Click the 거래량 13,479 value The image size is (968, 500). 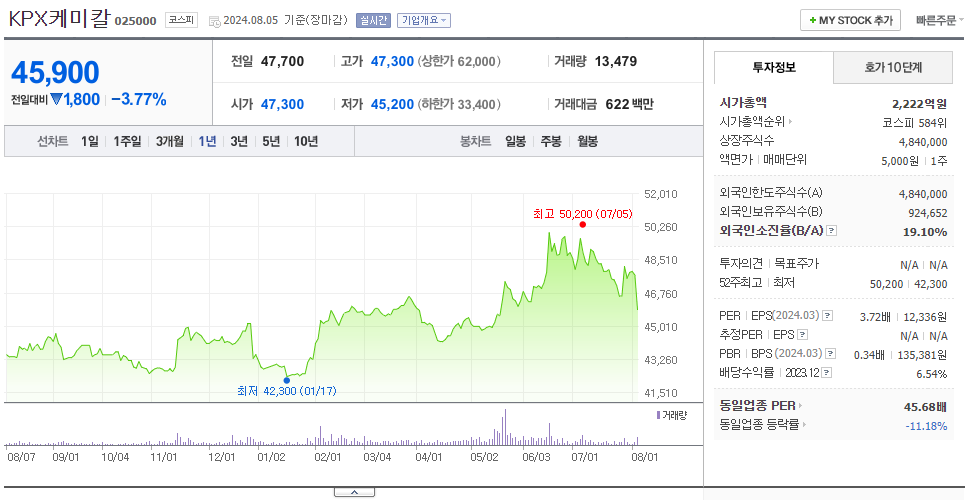pyautogui.click(x=616, y=62)
